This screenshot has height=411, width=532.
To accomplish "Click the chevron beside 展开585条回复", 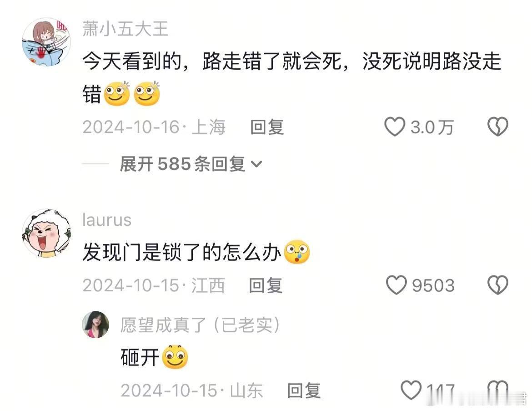I will [x=256, y=164].
